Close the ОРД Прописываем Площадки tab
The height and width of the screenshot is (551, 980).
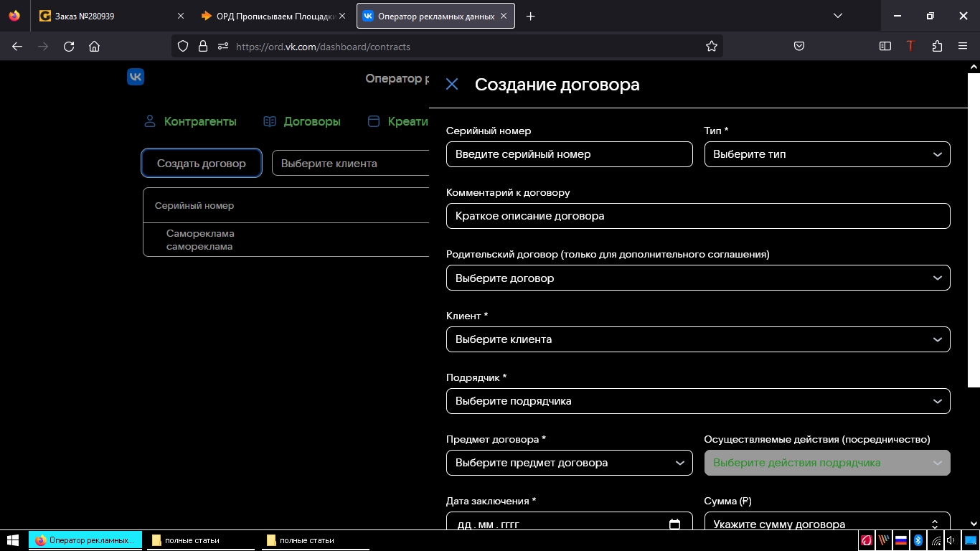pyautogui.click(x=342, y=16)
